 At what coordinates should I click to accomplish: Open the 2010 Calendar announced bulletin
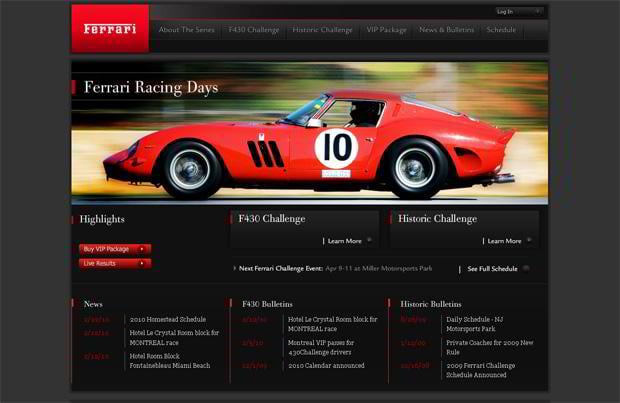(326, 365)
